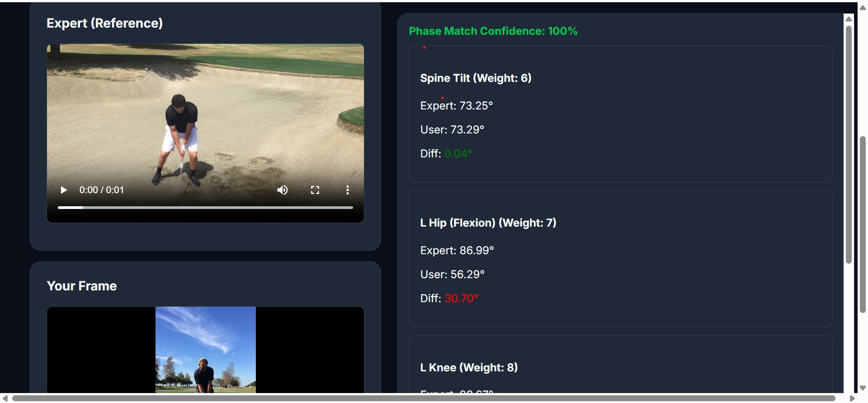
Task: Click the page scrollbar down arrow
Action: tap(863, 388)
